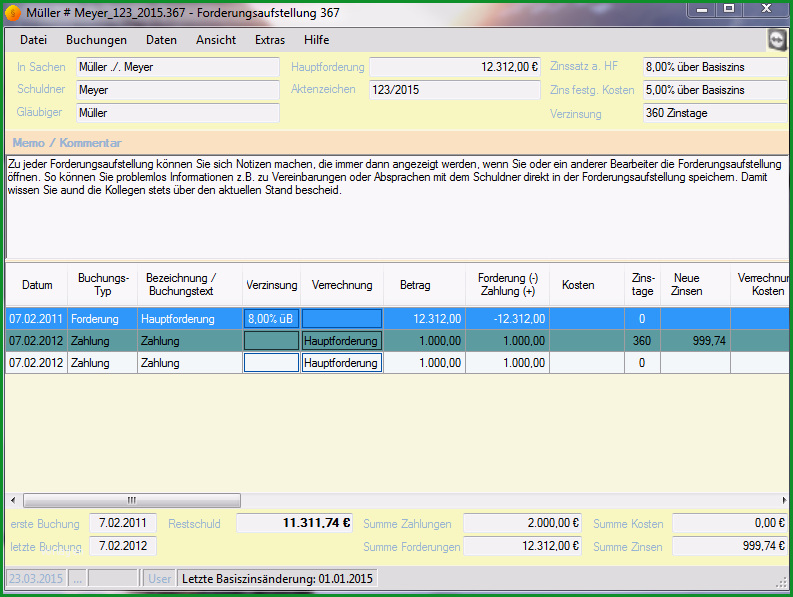Click the Betrag column header
Image resolution: width=793 pixels, height=597 pixels.
[x=424, y=285]
